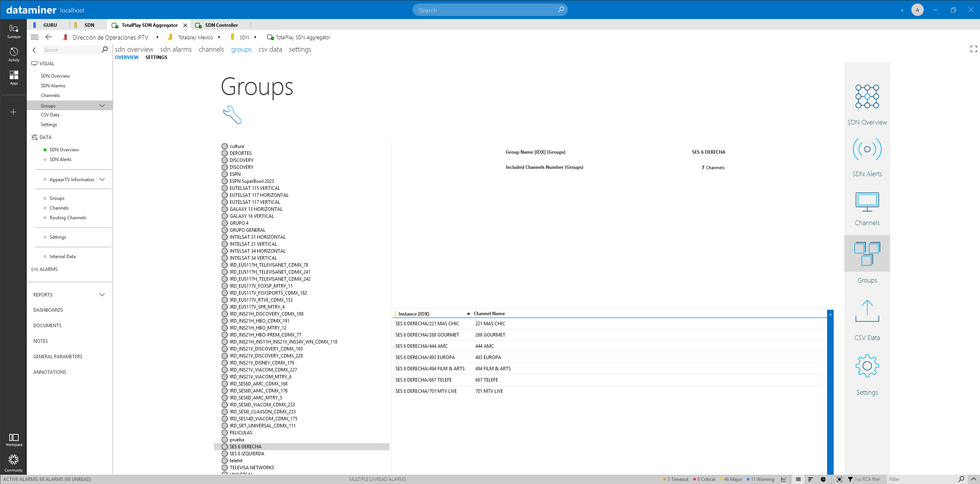Open DOCUMENTS in side panel
This screenshot has width=980, height=484.
47,326
